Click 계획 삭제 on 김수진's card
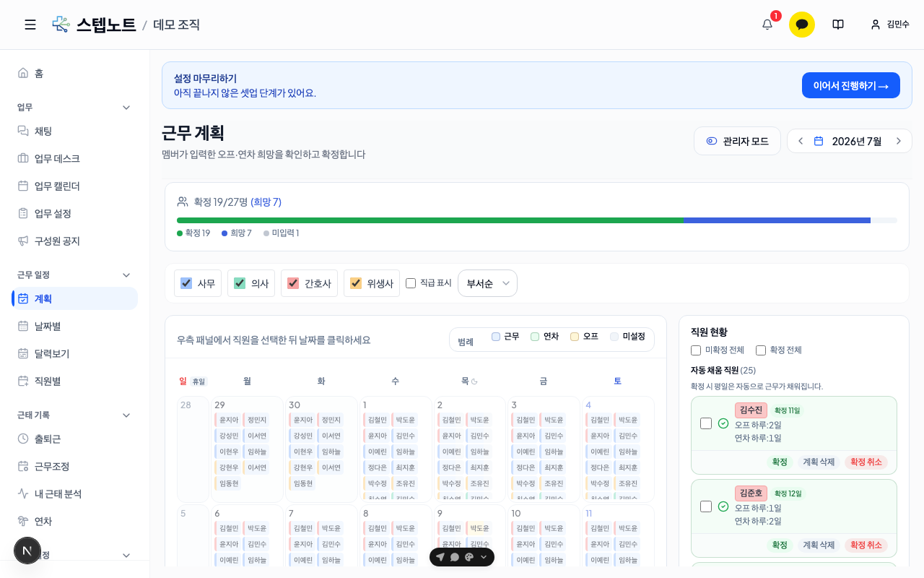This screenshot has height=578, width=924. (819, 462)
